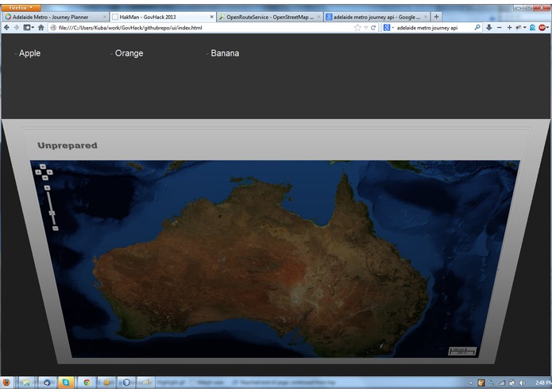This screenshot has width=552, height=392.
Task: Zoom in using the map plus button
Action: 47,188
